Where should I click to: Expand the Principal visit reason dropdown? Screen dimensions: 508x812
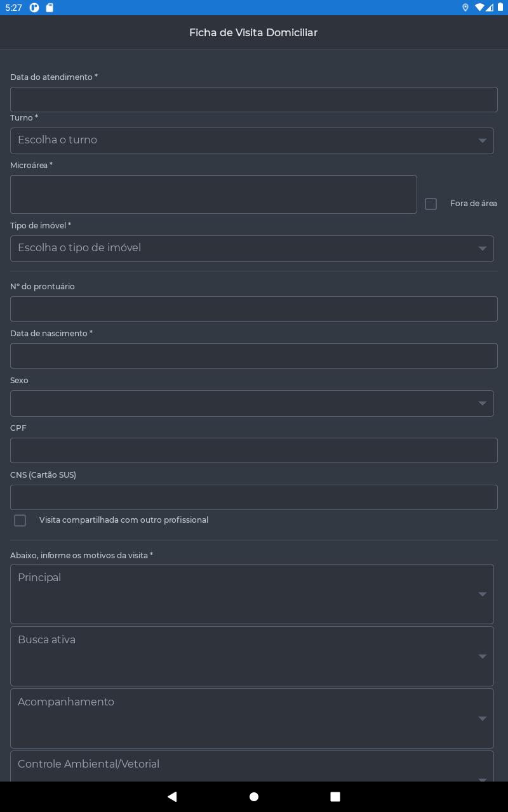pos(252,594)
